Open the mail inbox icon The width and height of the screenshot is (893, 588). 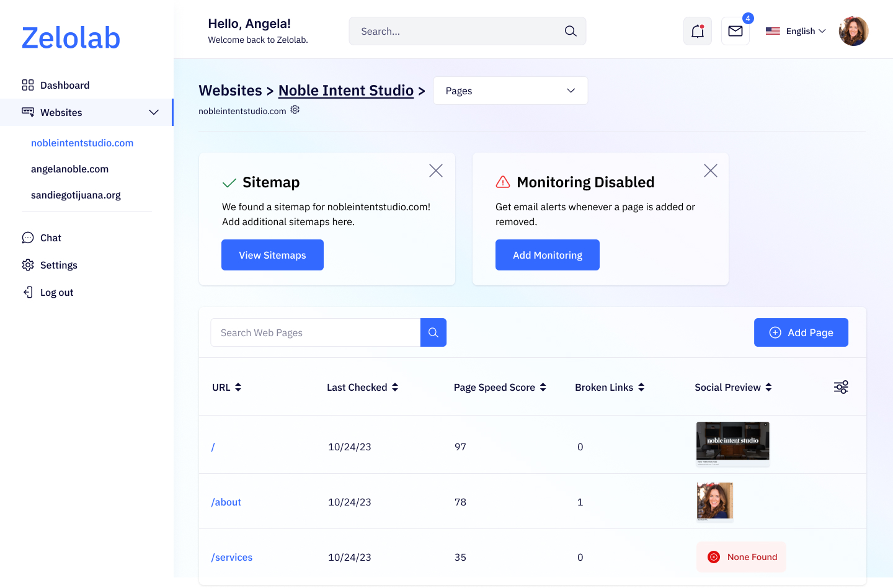735,31
